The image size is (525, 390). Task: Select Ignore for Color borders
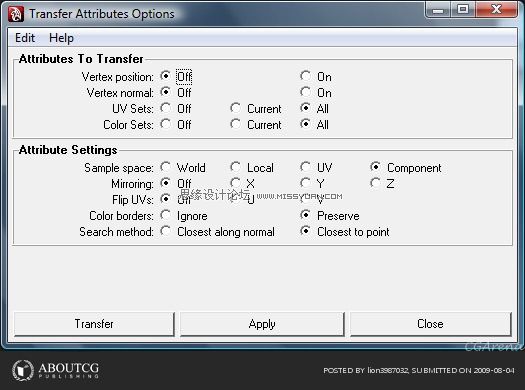[x=165, y=215]
